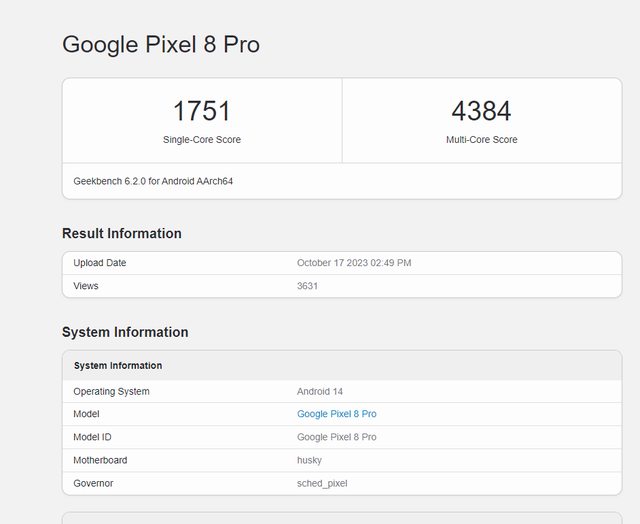This screenshot has width=640, height=524.
Task: Click the 1751 single-core score number
Action: coord(202,111)
